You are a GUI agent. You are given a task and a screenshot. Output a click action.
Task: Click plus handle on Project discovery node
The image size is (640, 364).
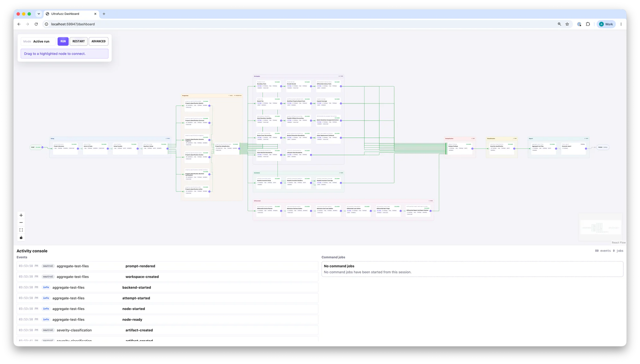[x=78, y=149]
